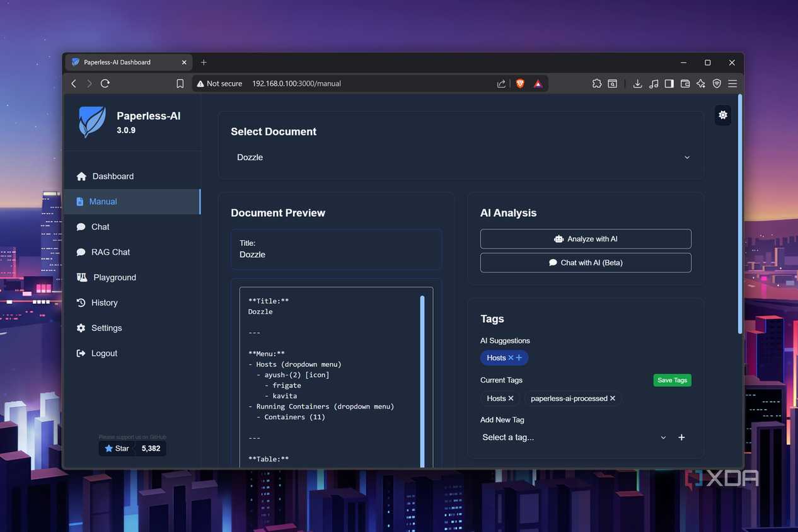Click 'ayush-(2) [icon]' preview text
Image resolution: width=798 pixels, height=532 pixels.
coord(297,375)
